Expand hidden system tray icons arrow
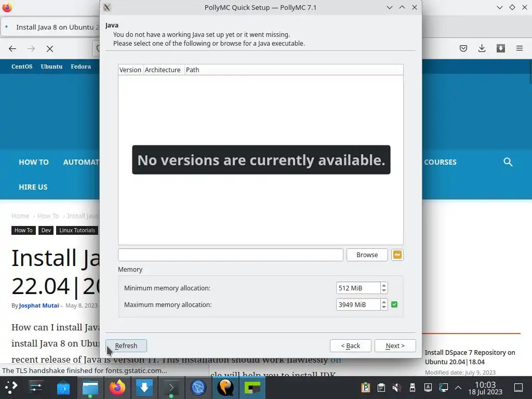The height and width of the screenshot is (399, 532). click(458, 388)
